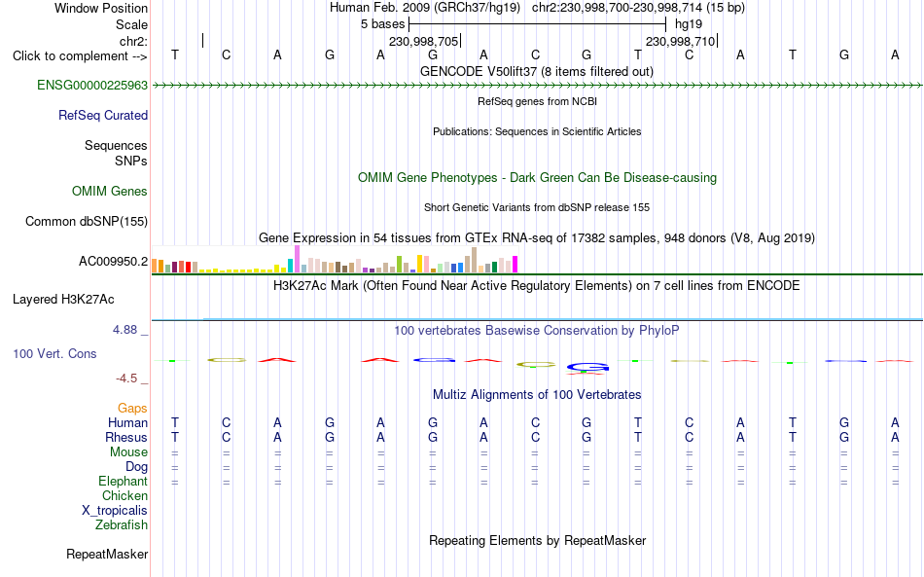
Task: Open the Layered H3K27Ac track label
Action: point(63,299)
